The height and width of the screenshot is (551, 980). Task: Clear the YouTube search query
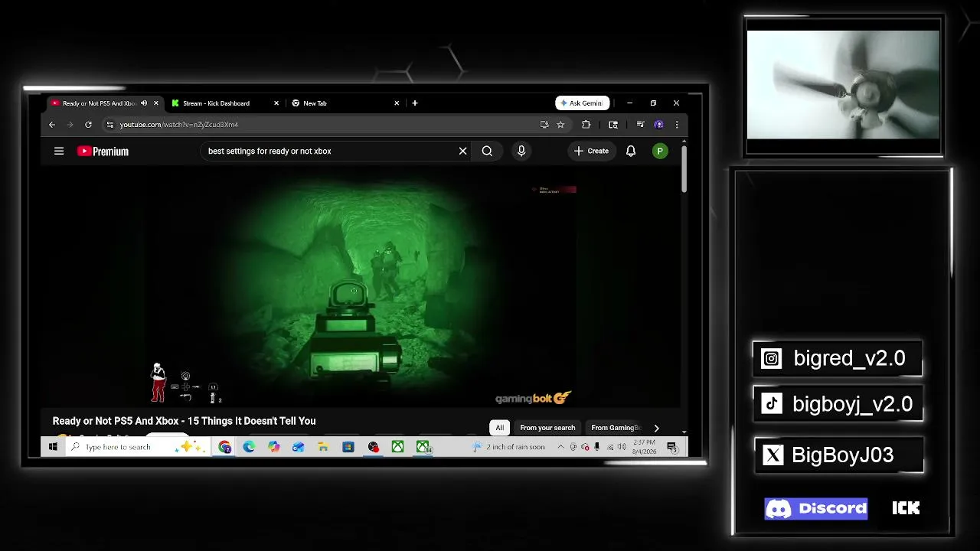tap(462, 151)
